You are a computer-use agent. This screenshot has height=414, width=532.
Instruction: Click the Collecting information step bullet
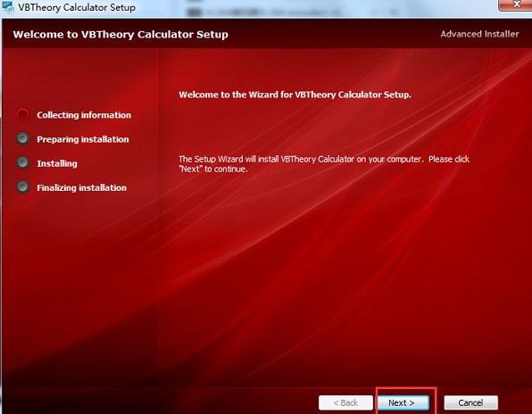pyautogui.click(x=22, y=114)
